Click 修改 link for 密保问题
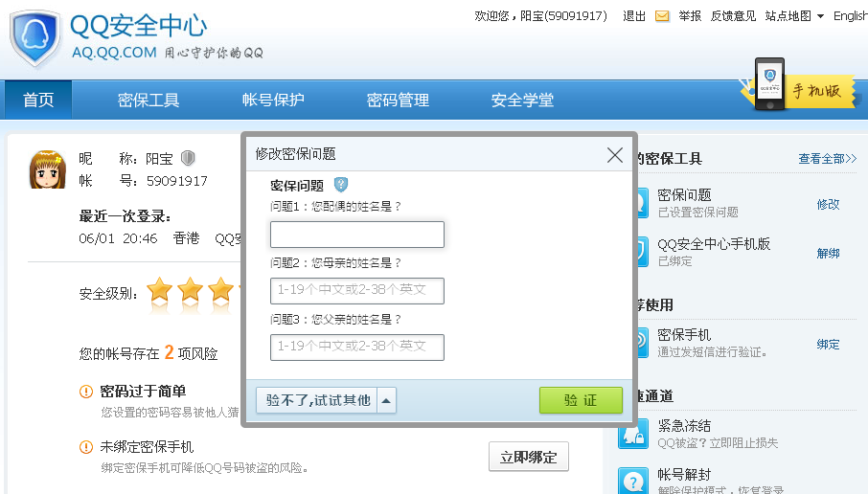Viewport: 868px width, 494px height. pyautogui.click(x=828, y=204)
